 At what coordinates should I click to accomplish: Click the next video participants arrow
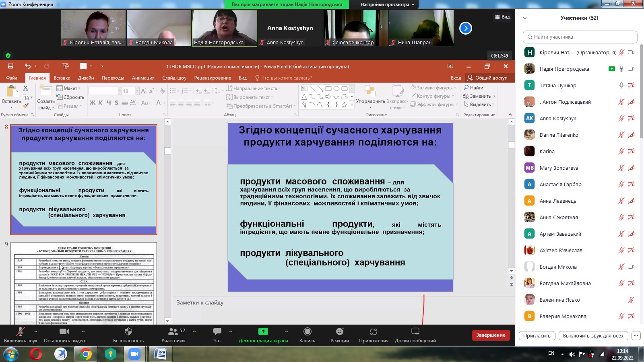click(x=465, y=28)
